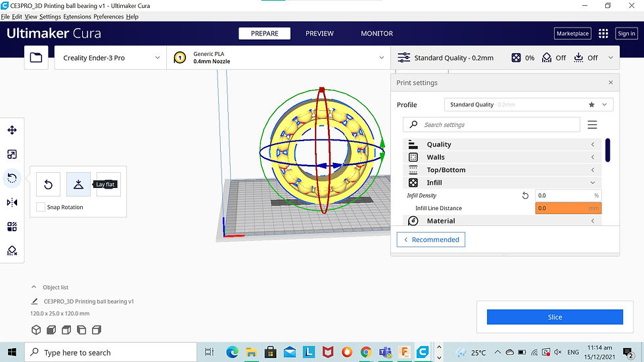Switch to right view icon

pos(97,330)
